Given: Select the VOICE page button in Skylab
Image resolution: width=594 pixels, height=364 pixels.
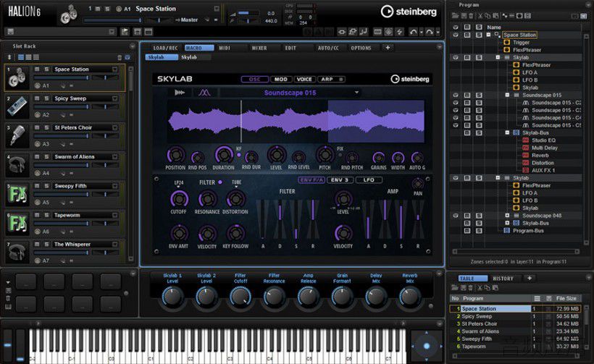Looking at the screenshot, I should pyautogui.click(x=304, y=79).
